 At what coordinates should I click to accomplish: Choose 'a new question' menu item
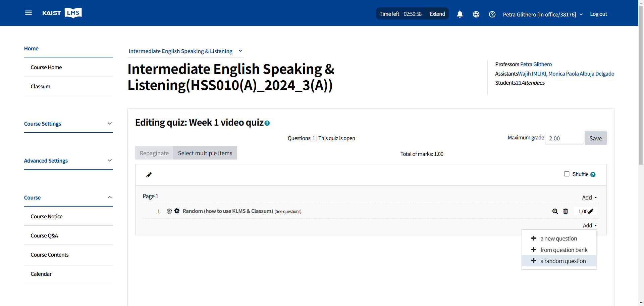[559, 238]
